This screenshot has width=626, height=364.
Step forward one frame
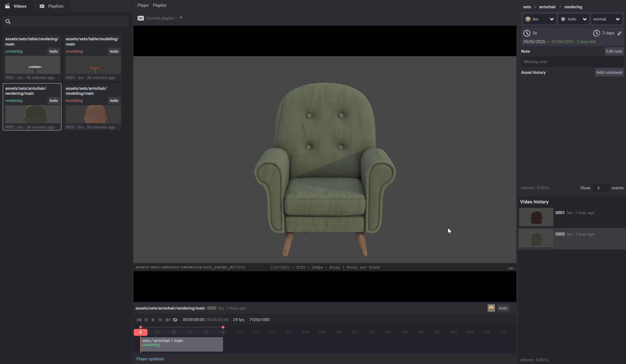160,320
